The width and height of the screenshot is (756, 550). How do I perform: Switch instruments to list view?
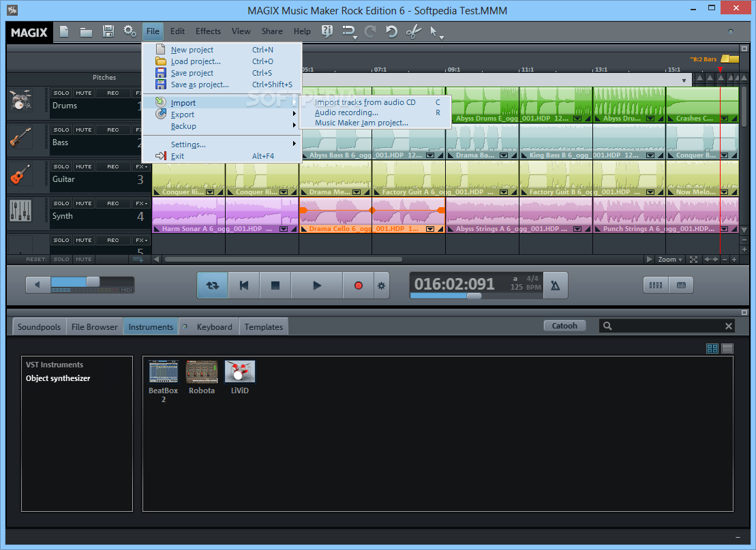coord(727,348)
